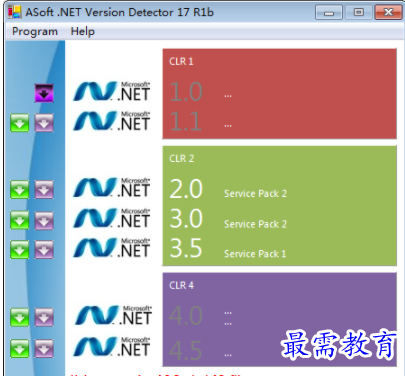The height and width of the screenshot is (376, 405).
Task: Open the Program menu
Action: [35, 31]
